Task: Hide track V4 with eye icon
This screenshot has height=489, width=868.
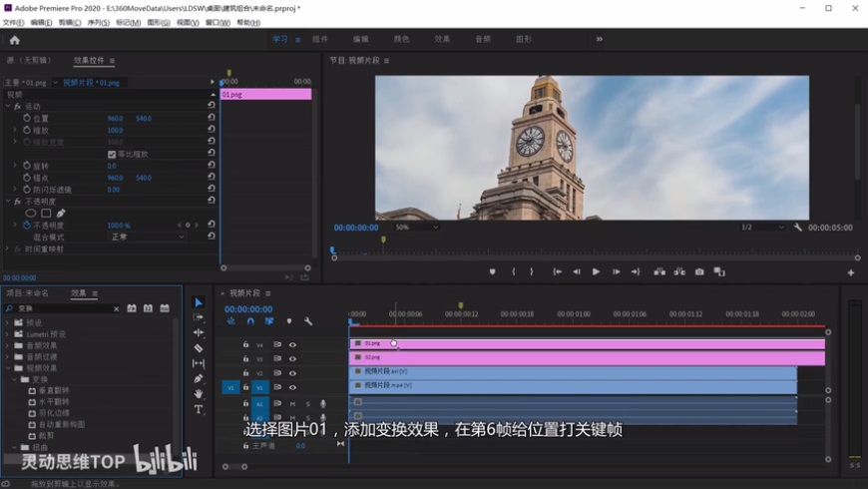Action: click(292, 344)
